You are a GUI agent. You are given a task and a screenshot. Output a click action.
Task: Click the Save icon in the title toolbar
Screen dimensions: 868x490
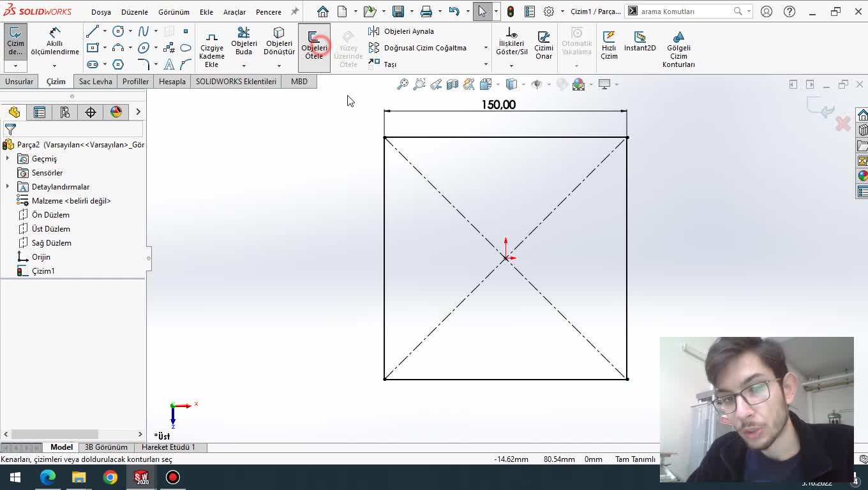pos(398,11)
